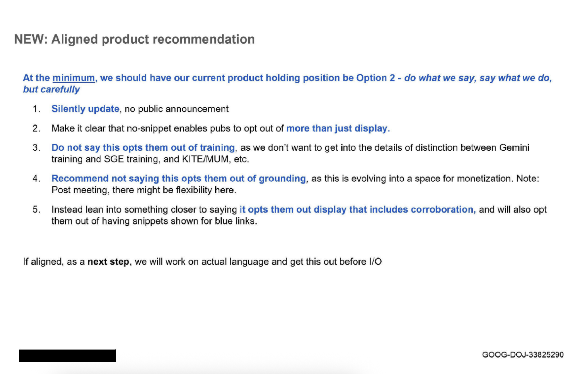Image resolution: width=588 pixels, height=374 pixels.
Task: Click "Recommend not saying this opts them out of grounding"
Action: 179,178
